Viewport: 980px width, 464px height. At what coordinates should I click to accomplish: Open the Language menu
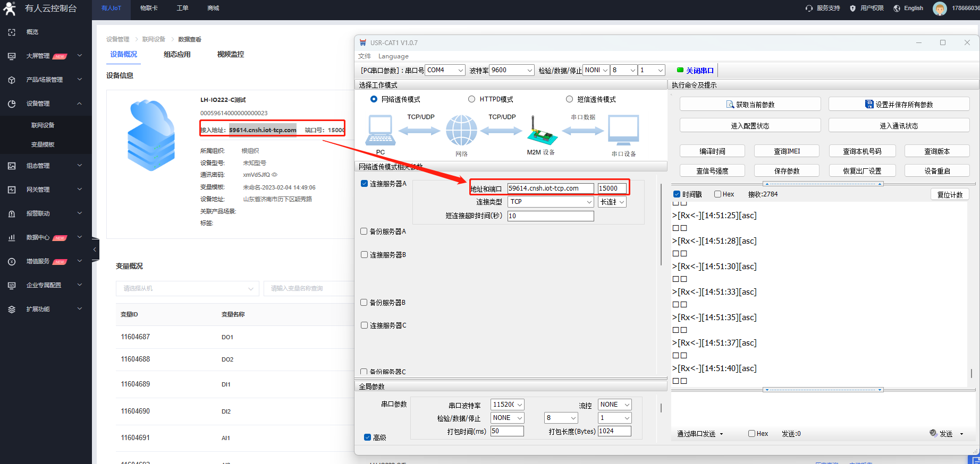[393, 56]
